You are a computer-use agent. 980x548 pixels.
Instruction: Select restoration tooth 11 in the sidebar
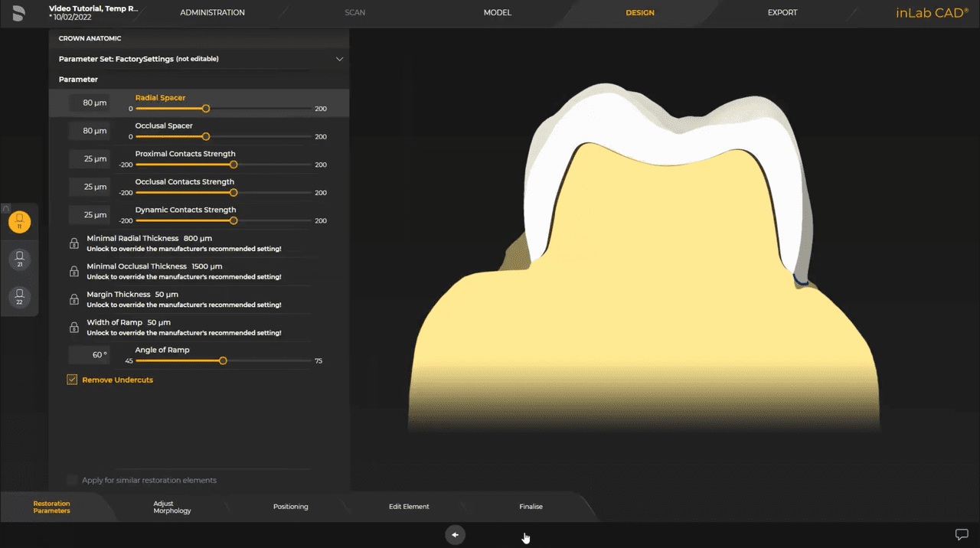19,222
